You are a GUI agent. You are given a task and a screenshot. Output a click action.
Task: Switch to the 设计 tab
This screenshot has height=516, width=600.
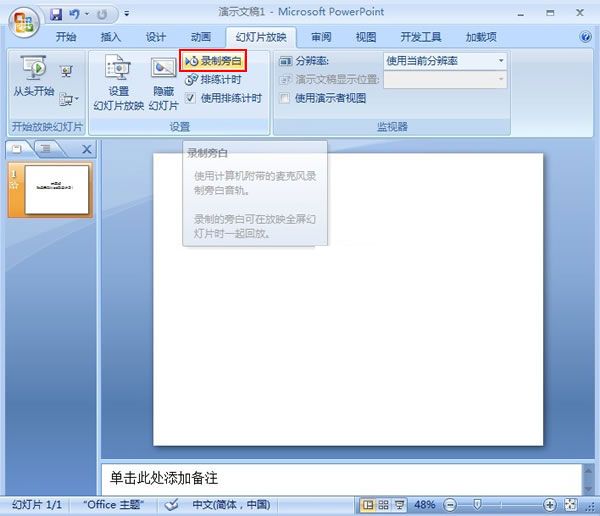[x=155, y=37]
